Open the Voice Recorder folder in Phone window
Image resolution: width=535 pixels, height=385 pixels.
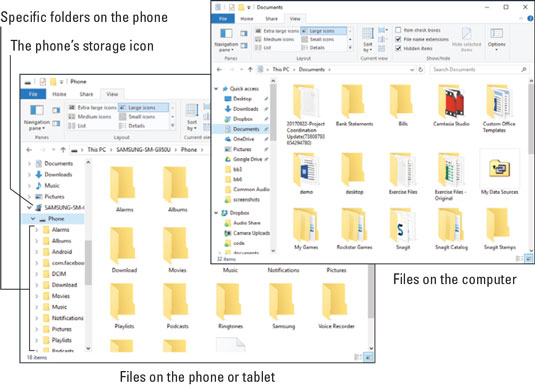[336, 306]
